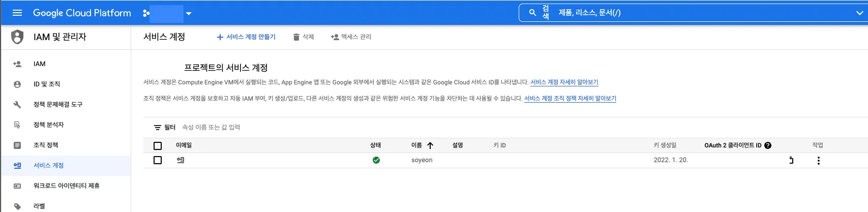
Task: Click the IAM shield icon
Action: tap(17, 37)
